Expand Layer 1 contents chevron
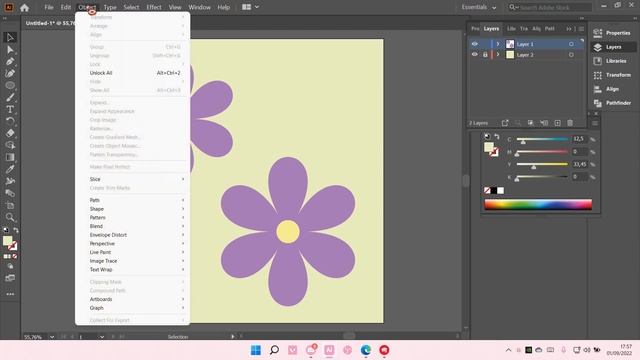 click(498, 44)
